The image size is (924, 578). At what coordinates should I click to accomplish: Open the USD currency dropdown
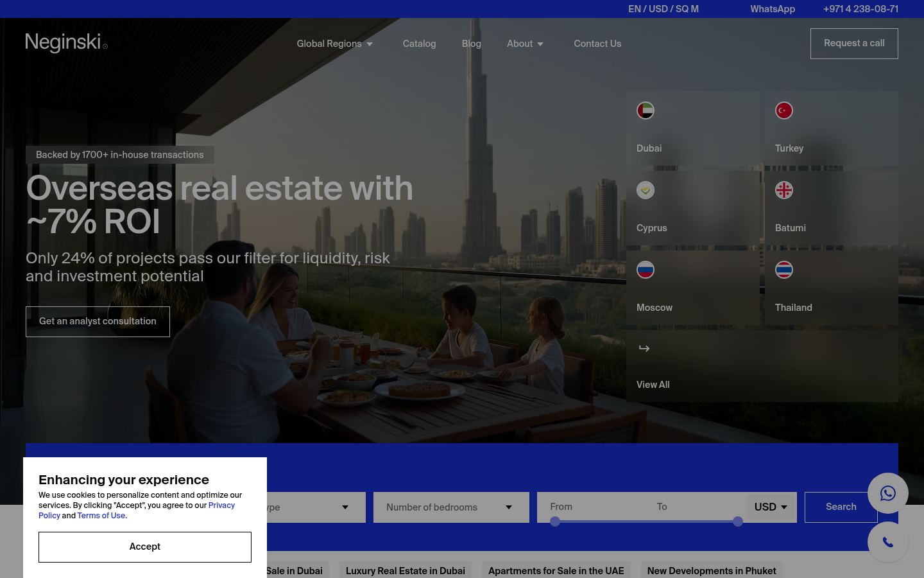[771, 507]
